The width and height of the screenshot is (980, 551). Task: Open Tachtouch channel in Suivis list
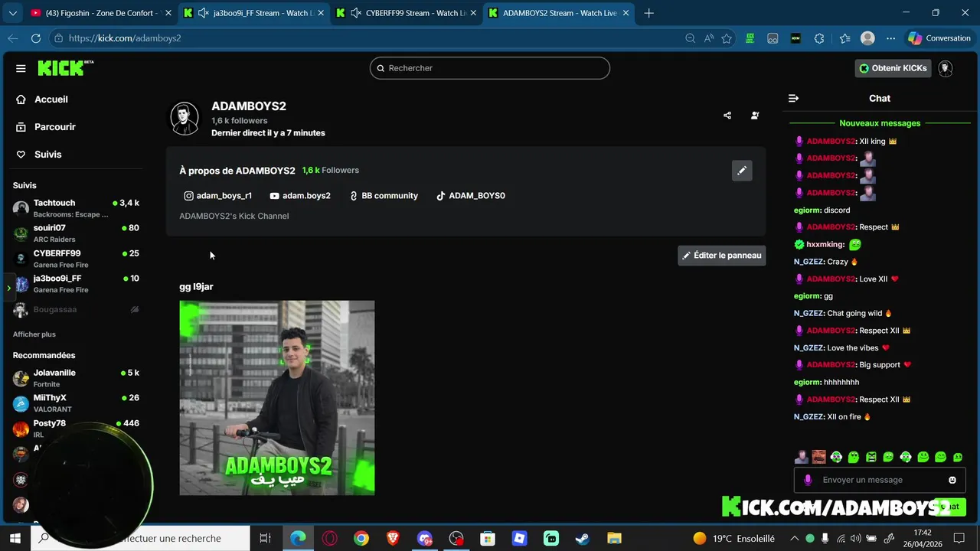point(77,208)
